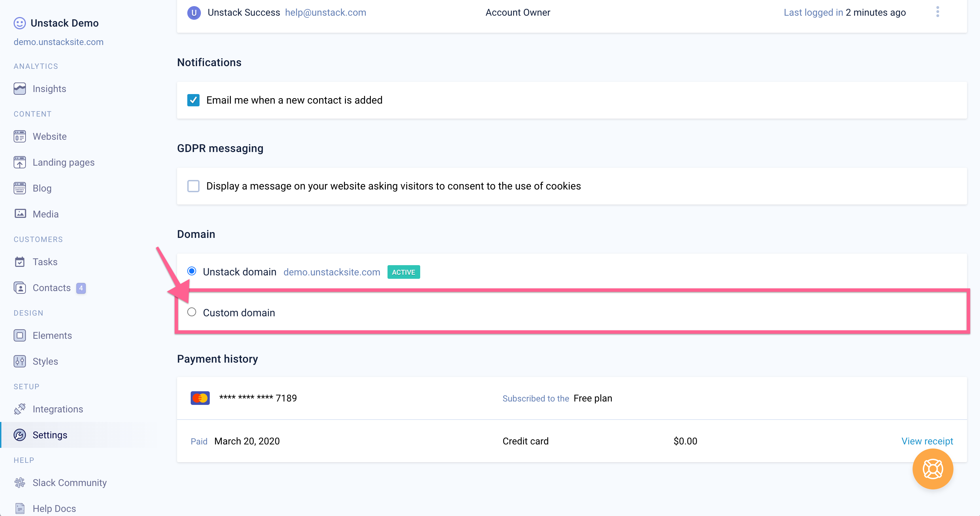
Task: Open Contacts in the sidebar
Action: pos(52,288)
